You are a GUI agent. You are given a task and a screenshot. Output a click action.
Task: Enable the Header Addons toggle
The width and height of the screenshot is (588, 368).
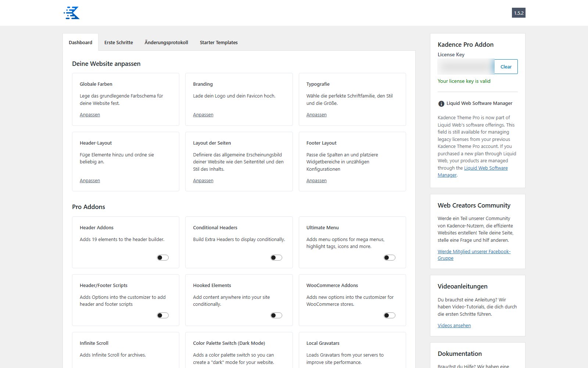(x=163, y=258)
